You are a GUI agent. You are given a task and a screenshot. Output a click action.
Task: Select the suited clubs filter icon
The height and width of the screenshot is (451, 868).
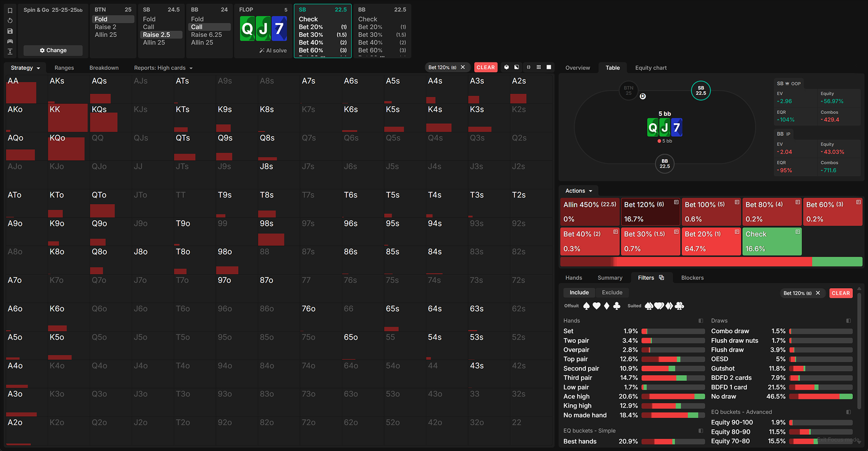click(x=679, y=306)
